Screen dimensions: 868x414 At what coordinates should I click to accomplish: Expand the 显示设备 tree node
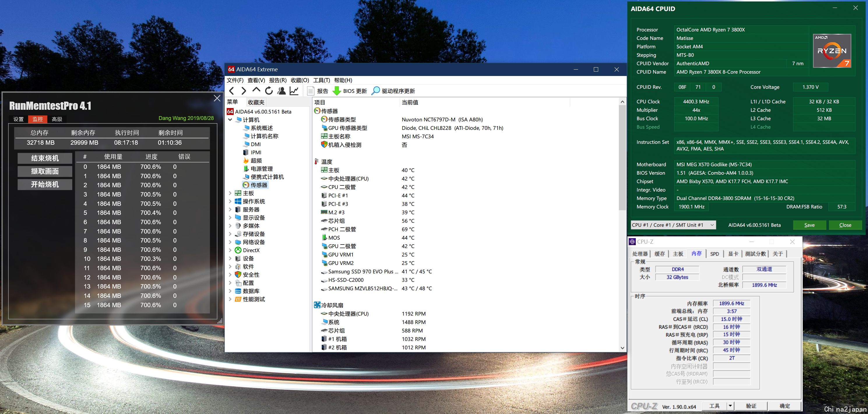tap(230, 217)
